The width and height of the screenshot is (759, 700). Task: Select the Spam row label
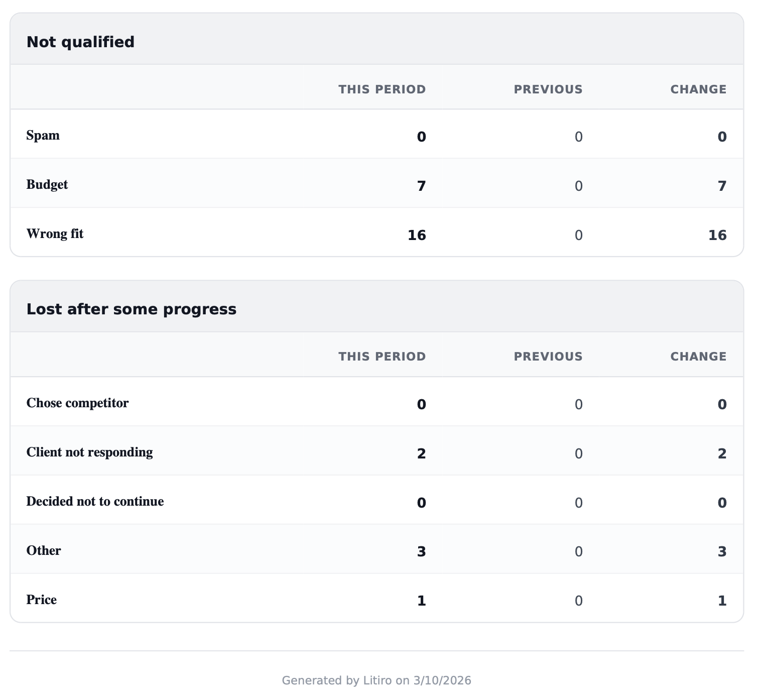point(43,136)
